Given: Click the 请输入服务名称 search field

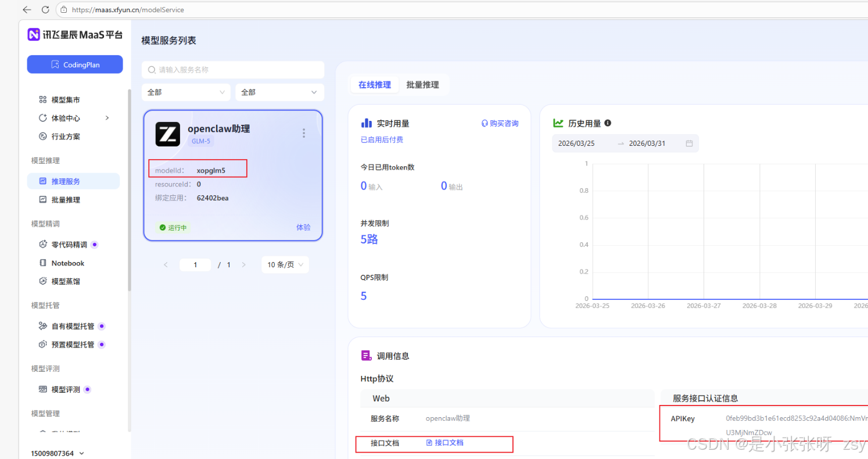Looking at the screenshot, I should coord(233,70).
